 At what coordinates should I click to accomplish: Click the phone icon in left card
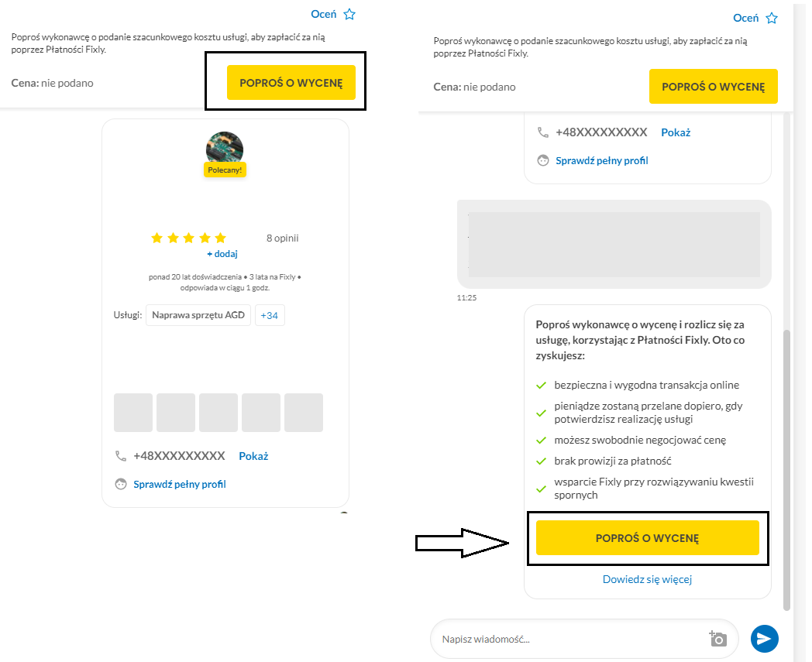click(x=121, y=456)
